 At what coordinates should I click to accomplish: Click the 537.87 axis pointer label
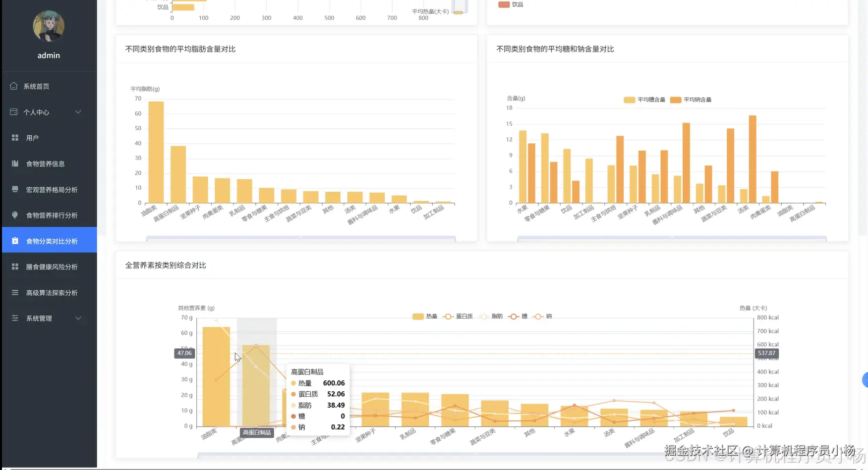[766, 353]
